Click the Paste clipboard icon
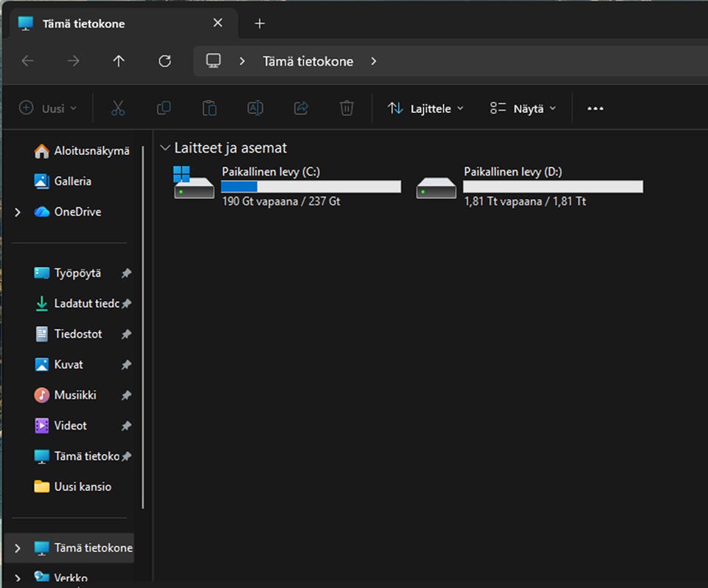This screenshot has width=708, height=588. 209,108
